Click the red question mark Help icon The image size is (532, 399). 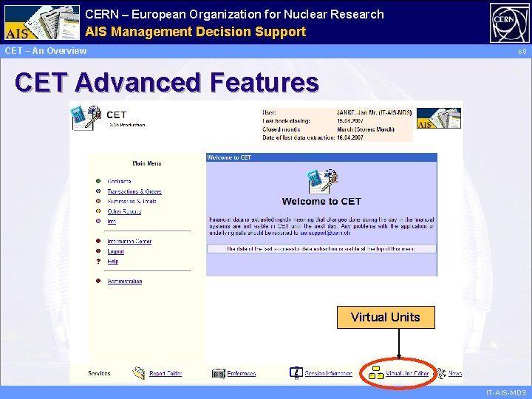(x=98, y=262)
